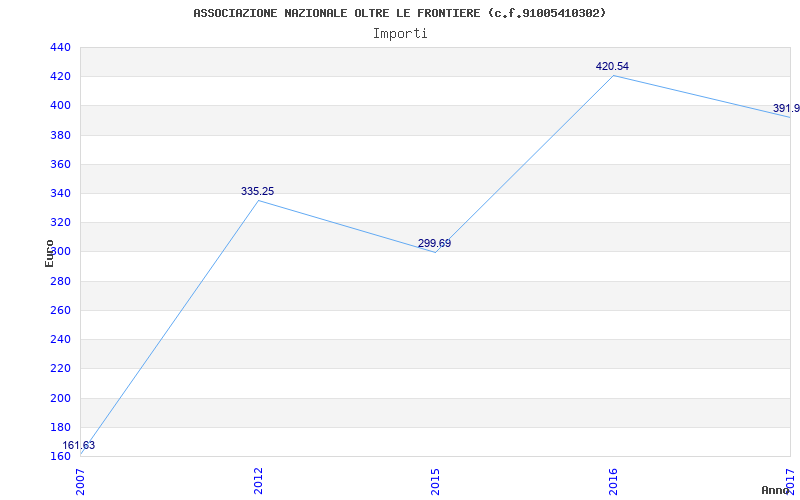
Task: Click x-axis year label 2012
Action: pos(258,481)
